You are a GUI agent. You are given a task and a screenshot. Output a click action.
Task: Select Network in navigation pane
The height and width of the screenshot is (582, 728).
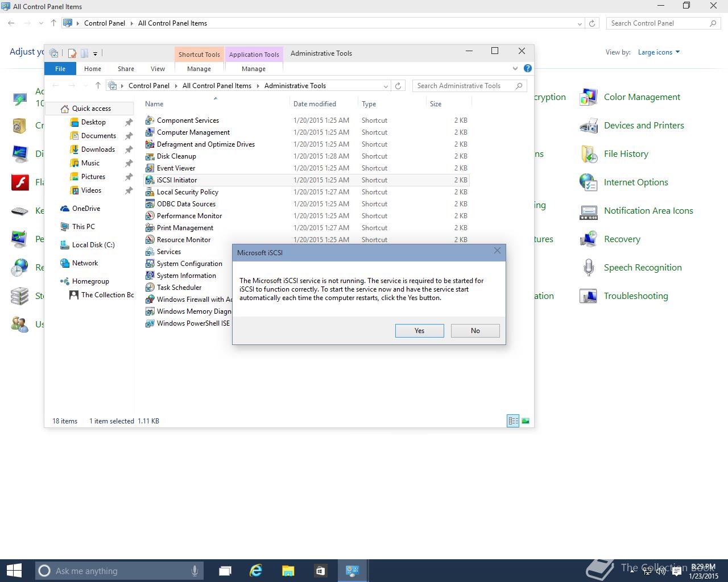85,263
